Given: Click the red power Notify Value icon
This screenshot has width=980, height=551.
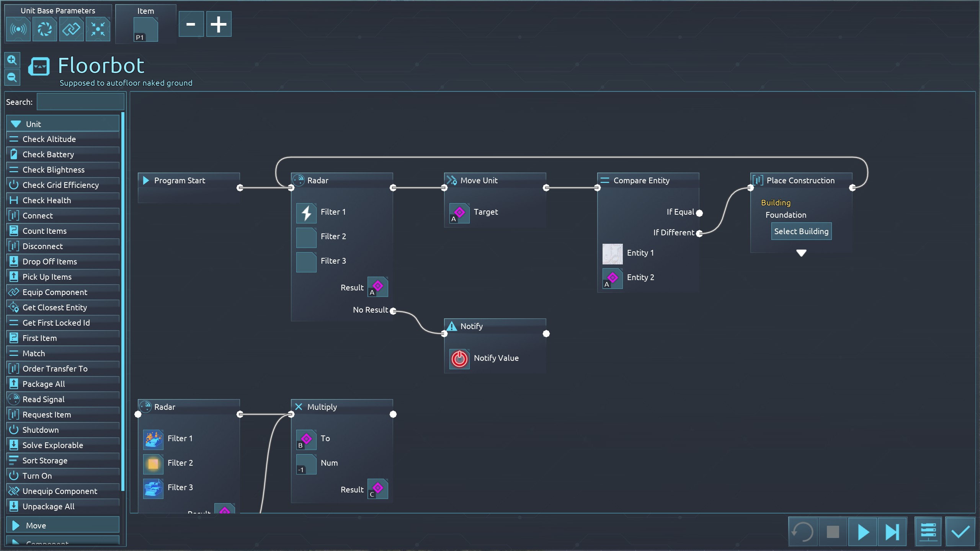Looking at the screenshot, I should [x=459, y=359].
